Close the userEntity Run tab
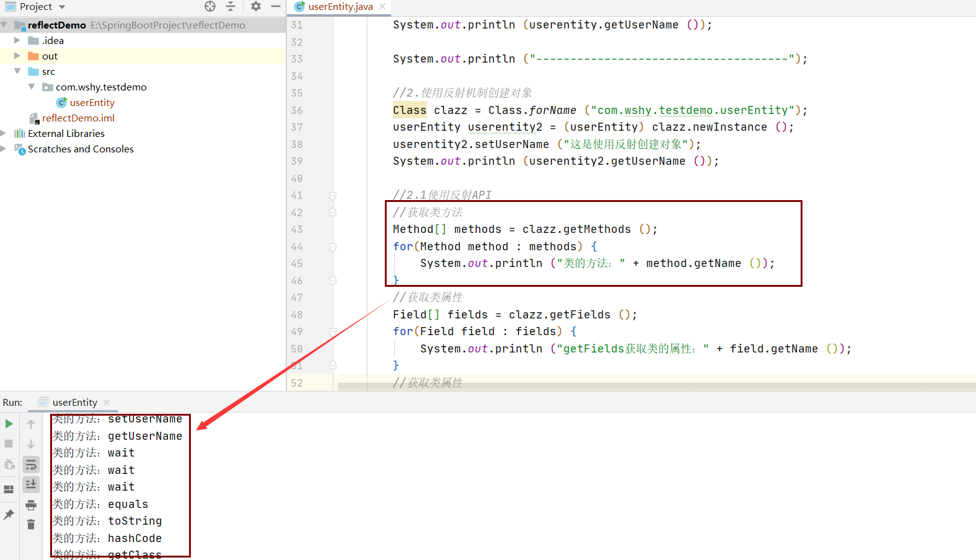This screenshot has height=560, width=976. (x=107, y=403)
